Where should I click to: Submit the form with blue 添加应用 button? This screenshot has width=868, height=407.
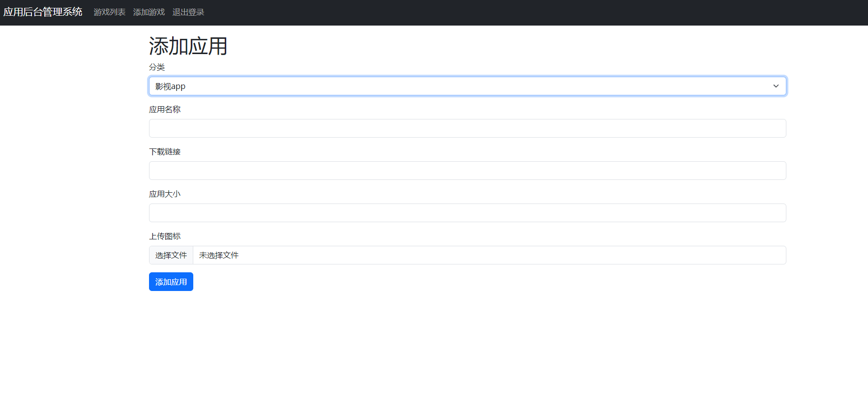click(171, 282)
